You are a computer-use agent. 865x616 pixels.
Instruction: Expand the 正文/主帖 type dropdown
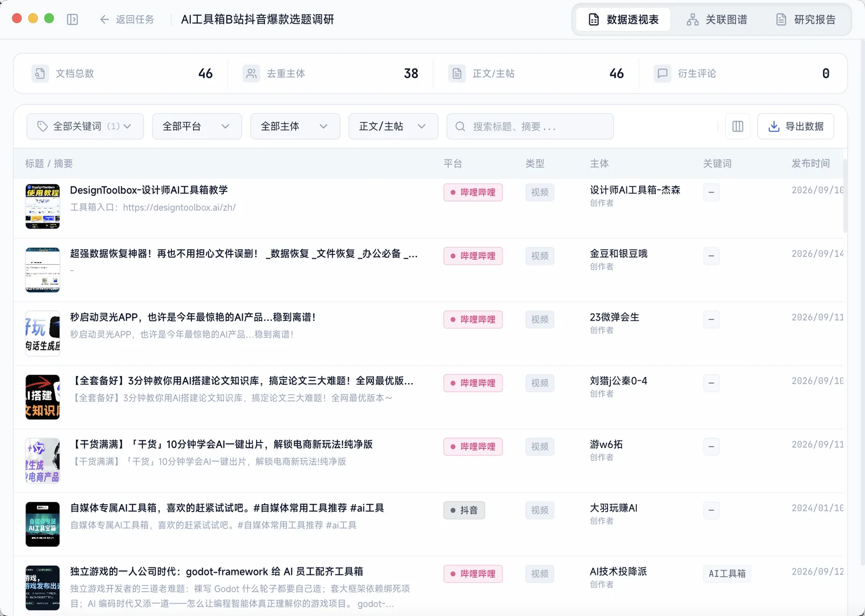click(x=393, y=126)
